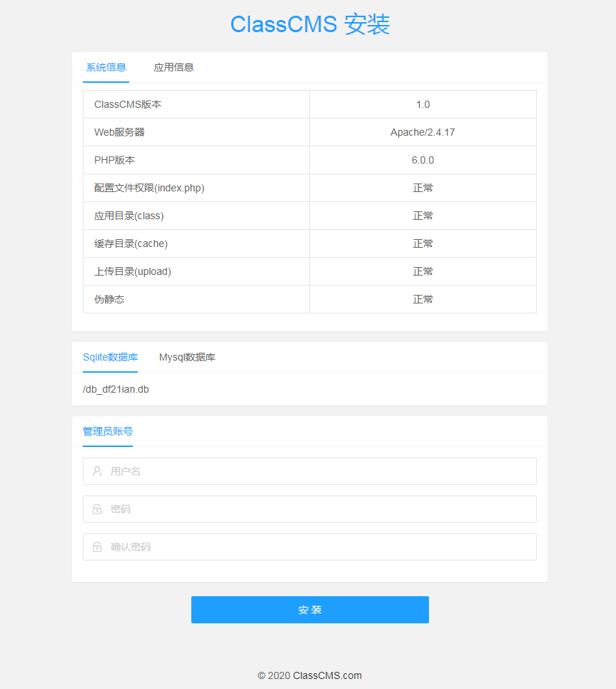Click the 正常 status next to 伪静态
616x689 pixels.
click(x=423, y=299)
